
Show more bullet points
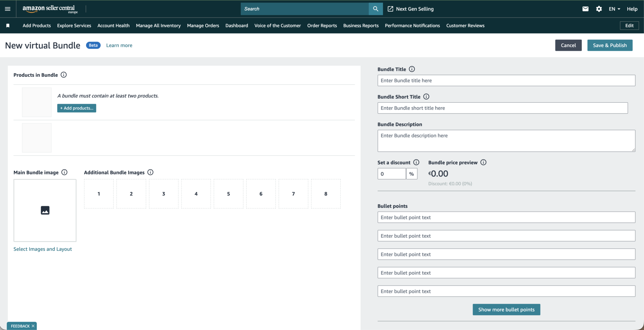coord(506,309)
